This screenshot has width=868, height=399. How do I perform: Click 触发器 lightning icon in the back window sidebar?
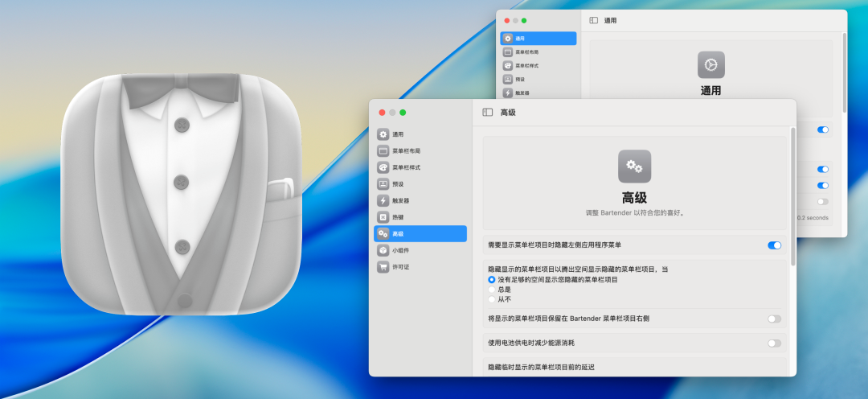508,93
